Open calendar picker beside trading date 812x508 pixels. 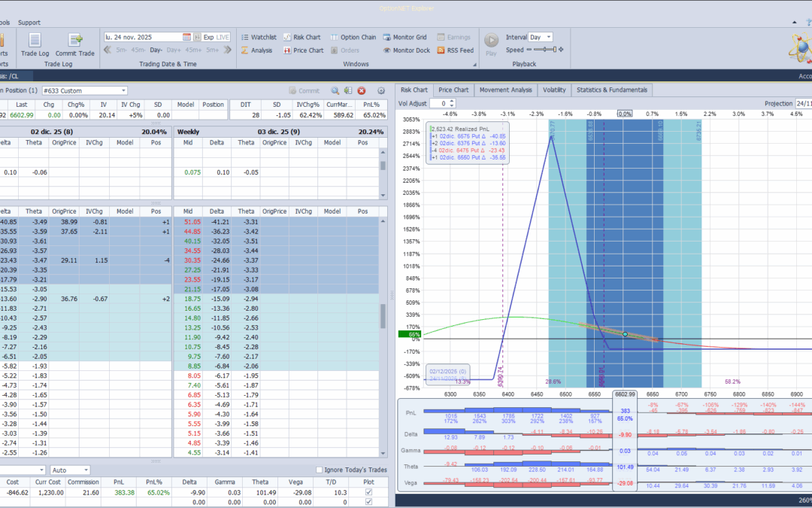tap(186, 37)
